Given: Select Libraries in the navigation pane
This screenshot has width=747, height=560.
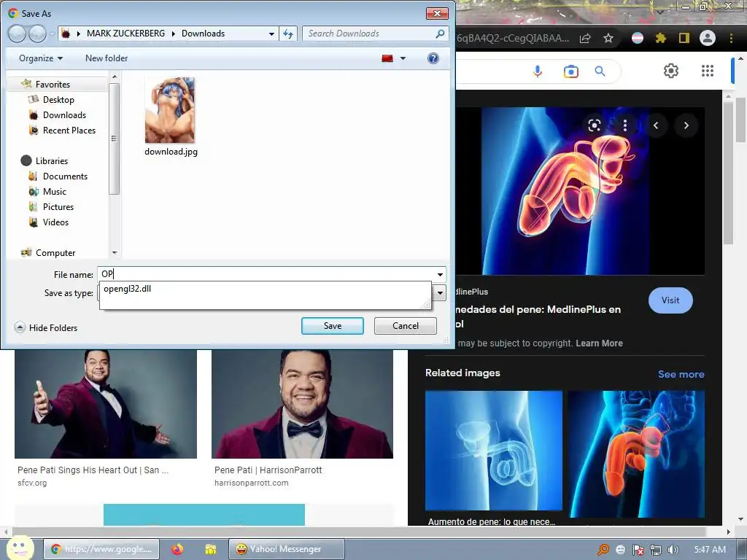Looking at the screenshot, I should (x=52, y=161).
